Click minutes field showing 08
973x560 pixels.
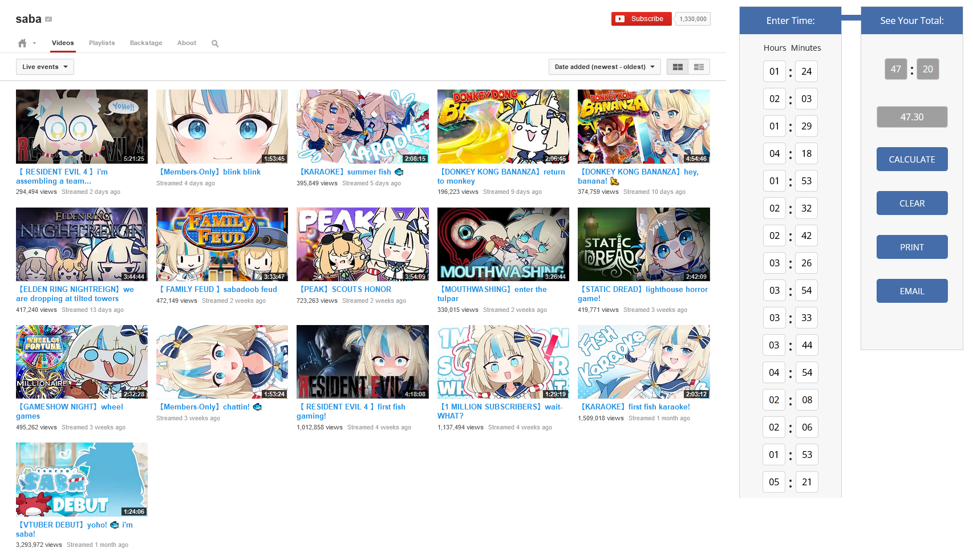click(806, 400)
